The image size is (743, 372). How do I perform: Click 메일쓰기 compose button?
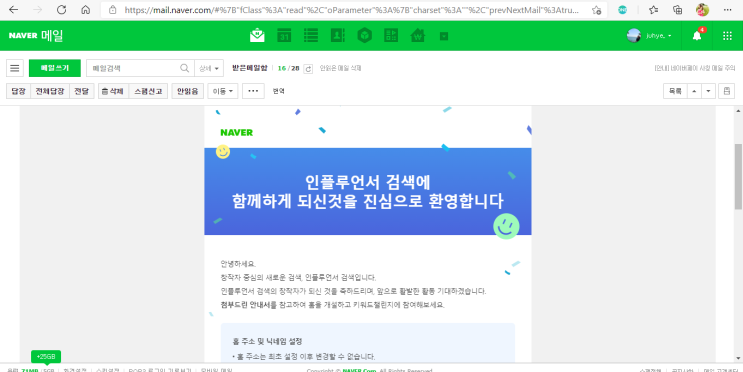point(55,68)
